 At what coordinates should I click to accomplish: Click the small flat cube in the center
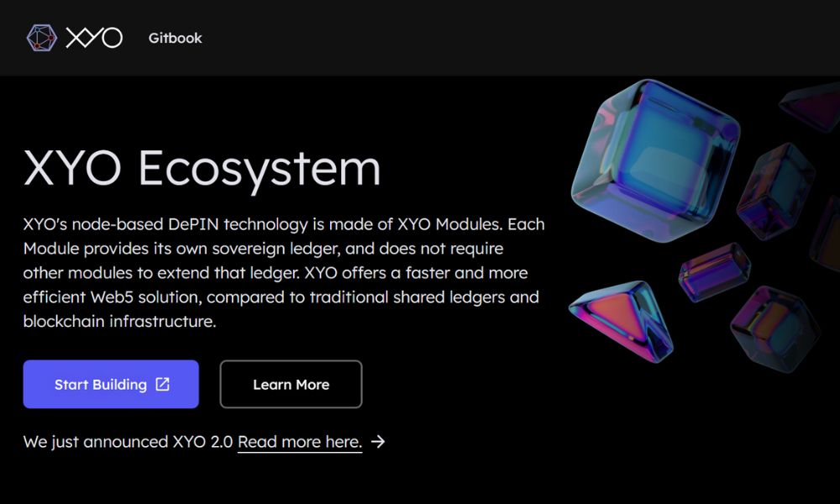click(713, 270)
